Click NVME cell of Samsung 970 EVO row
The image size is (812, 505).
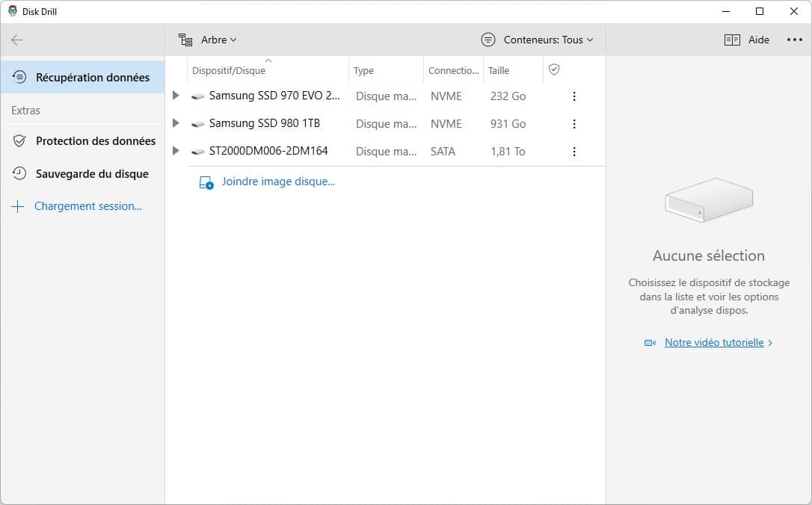(446, 96)
